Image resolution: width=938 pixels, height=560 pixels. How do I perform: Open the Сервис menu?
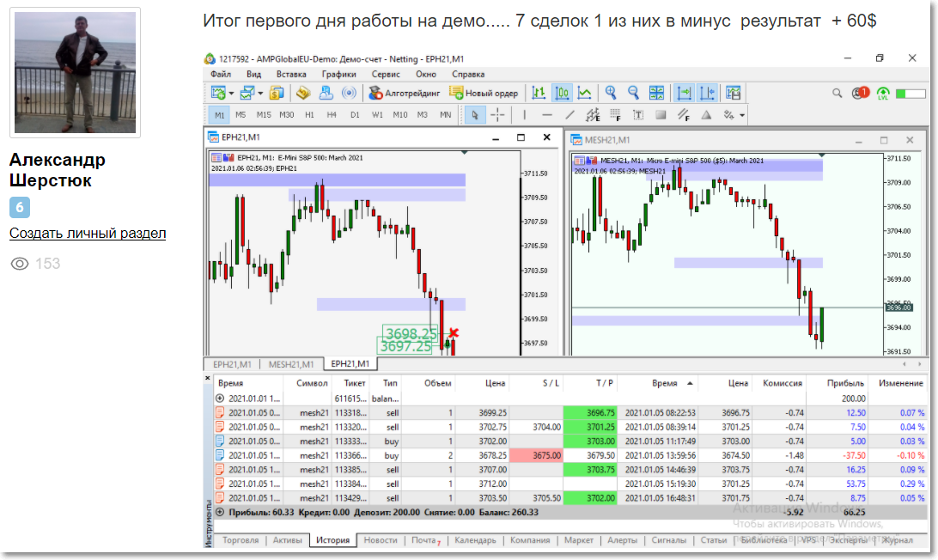[x=386, y=74]
